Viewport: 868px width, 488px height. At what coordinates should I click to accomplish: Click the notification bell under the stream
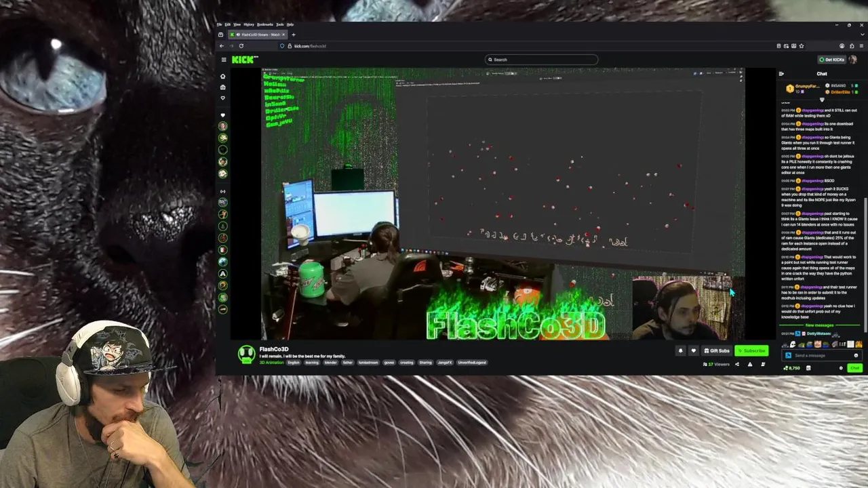click(x=680, y=350)
